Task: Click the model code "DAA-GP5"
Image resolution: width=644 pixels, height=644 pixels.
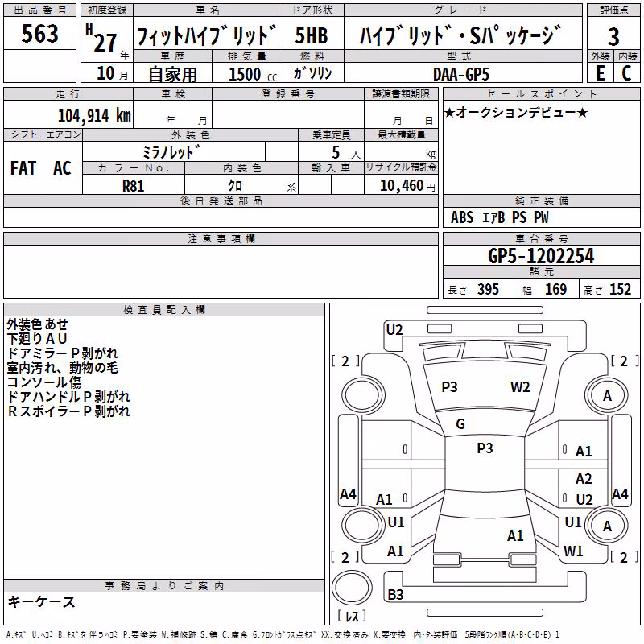Action: coord(460,74)
